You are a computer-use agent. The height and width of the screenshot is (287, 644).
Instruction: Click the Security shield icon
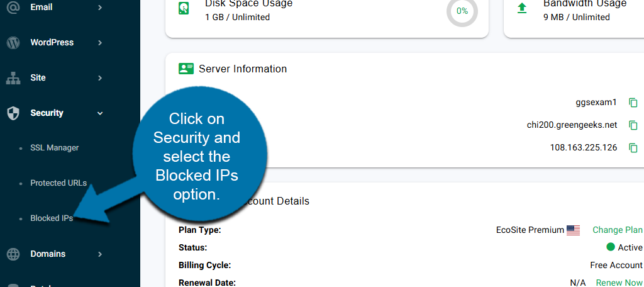pyautogui.click(x=13, y=113)
